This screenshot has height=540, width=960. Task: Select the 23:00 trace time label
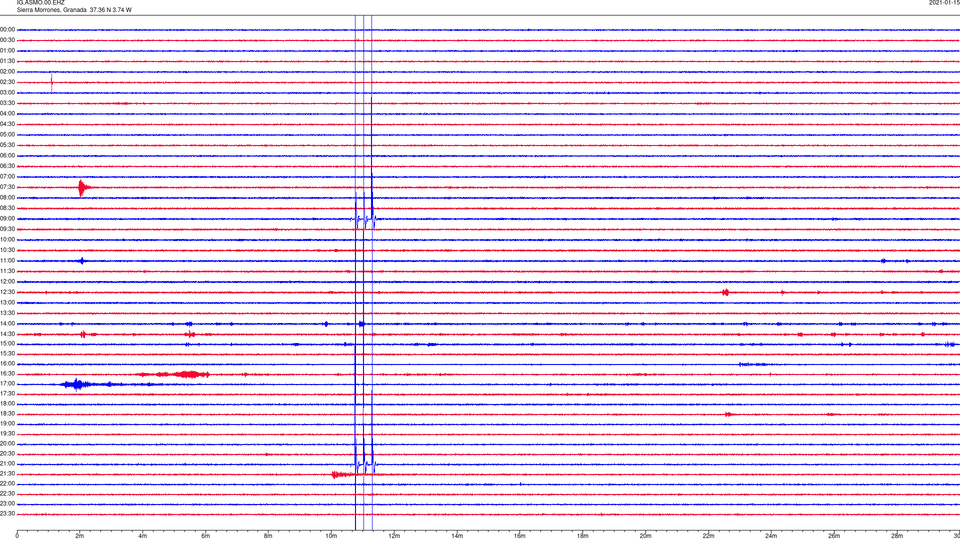[7, 504]
